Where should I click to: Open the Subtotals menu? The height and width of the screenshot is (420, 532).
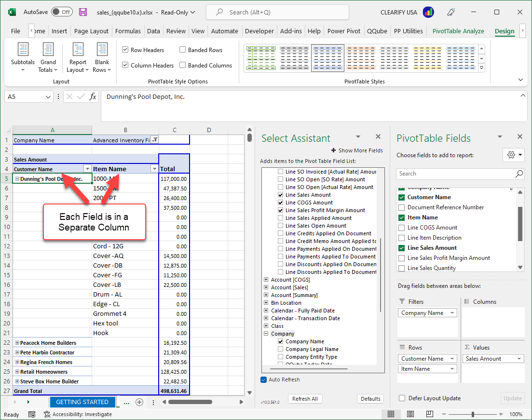point(23,57)
